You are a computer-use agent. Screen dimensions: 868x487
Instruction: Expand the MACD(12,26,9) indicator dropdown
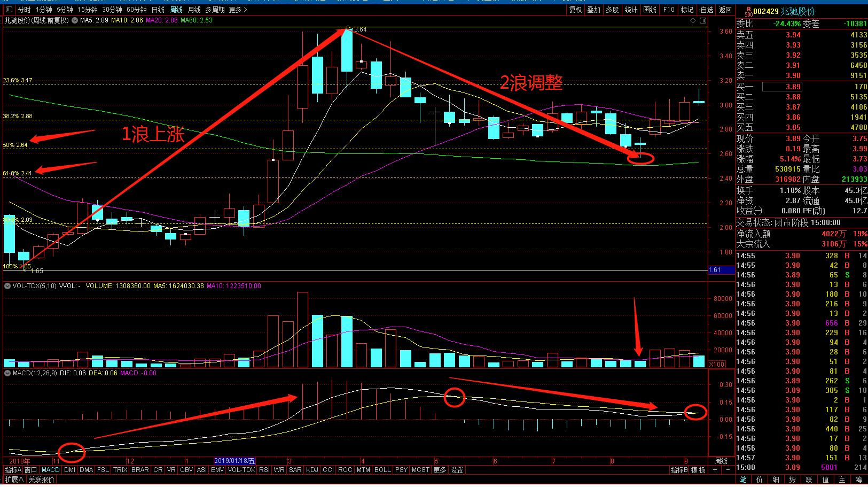pyautogui.click(x=7, y=373)
